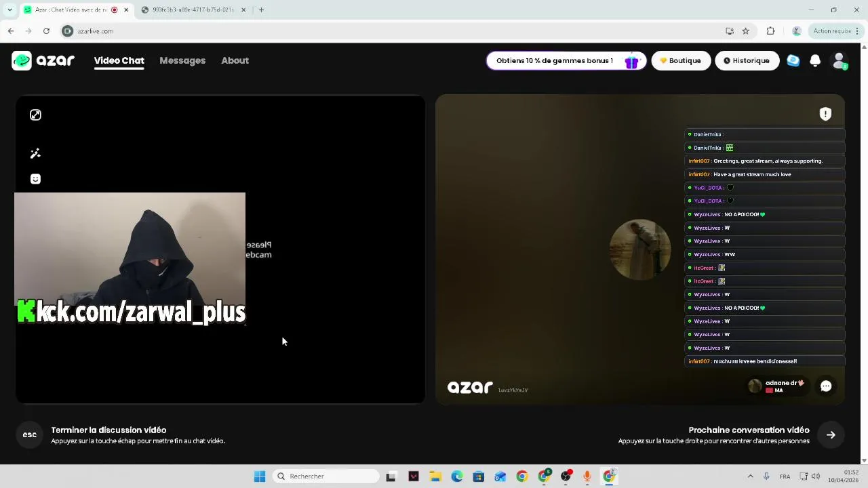
Task: Click infert007 'Greetings, great stream' message
Action: [765, 161]
